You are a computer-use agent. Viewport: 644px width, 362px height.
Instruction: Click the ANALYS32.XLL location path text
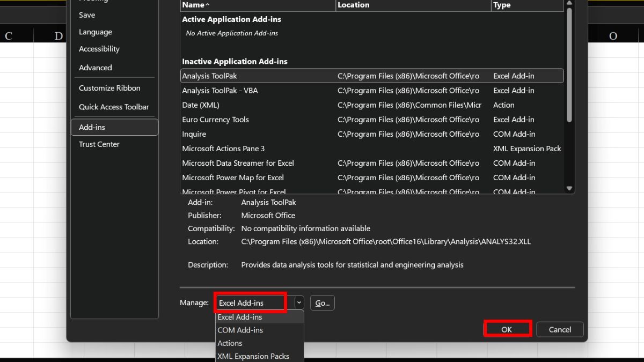pos(386,242)
